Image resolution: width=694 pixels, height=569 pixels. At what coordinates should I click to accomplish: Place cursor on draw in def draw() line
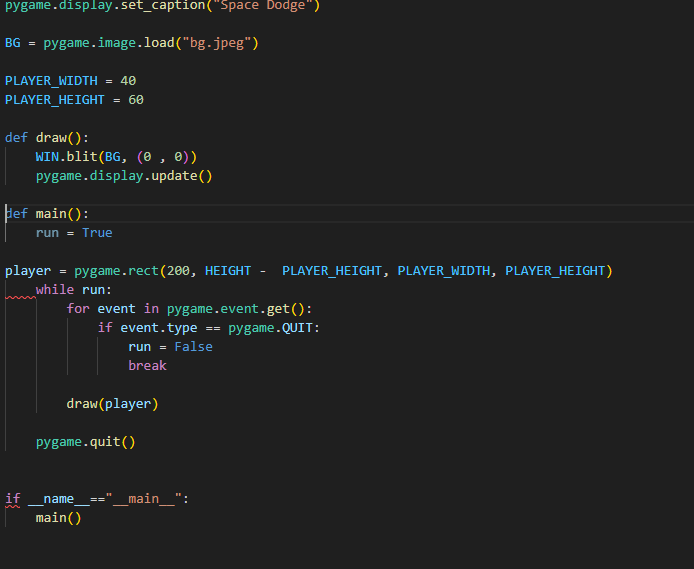click(51, 138)
